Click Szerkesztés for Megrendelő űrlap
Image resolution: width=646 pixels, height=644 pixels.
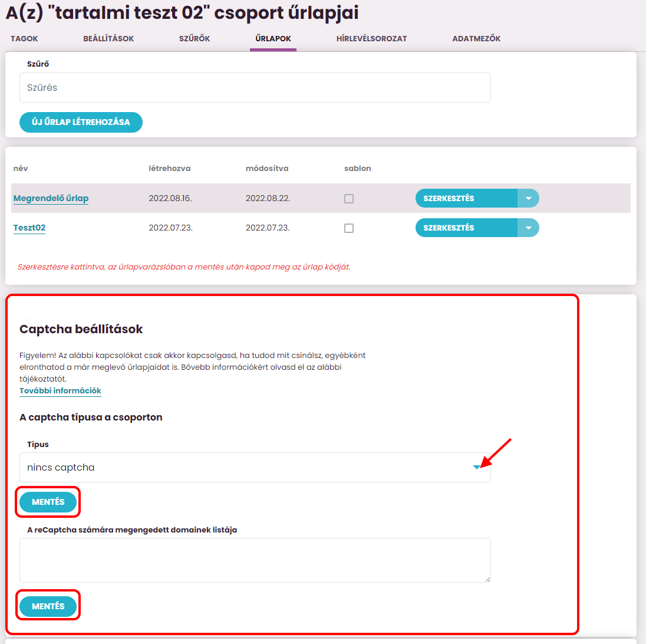(x=466, y=199)
